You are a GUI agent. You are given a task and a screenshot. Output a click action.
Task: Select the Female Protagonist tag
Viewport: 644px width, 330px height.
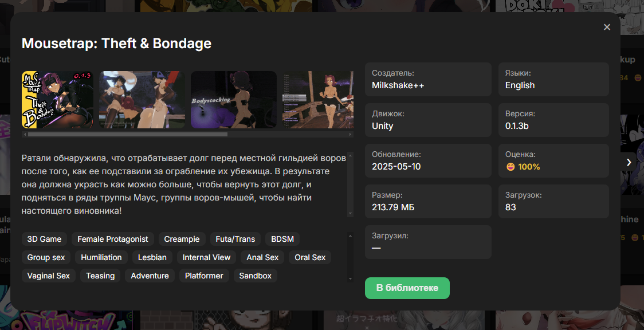coord(113,239)
